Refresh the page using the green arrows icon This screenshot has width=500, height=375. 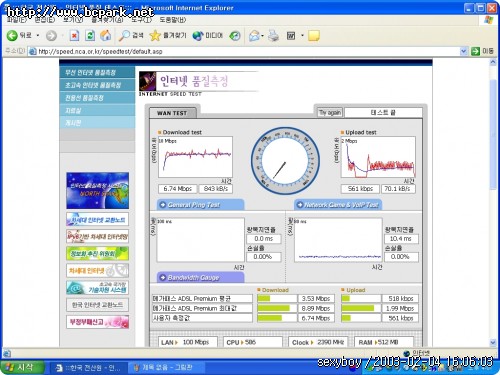(90, 35)
